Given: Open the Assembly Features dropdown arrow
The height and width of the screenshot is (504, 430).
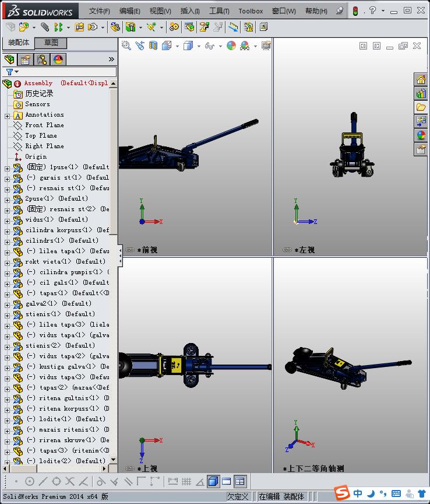Looking at the screenshot, I should click(x=140, y=27).
